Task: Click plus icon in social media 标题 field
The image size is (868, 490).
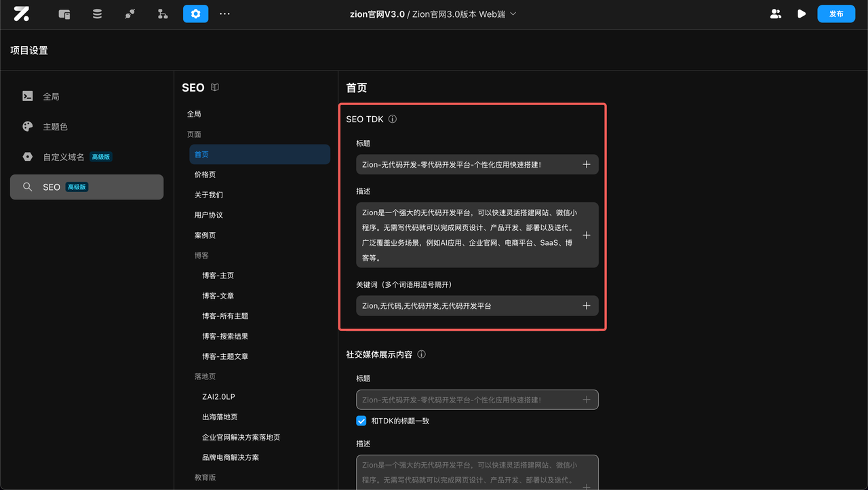Action: pyautogui.click(x=587, y=400)
